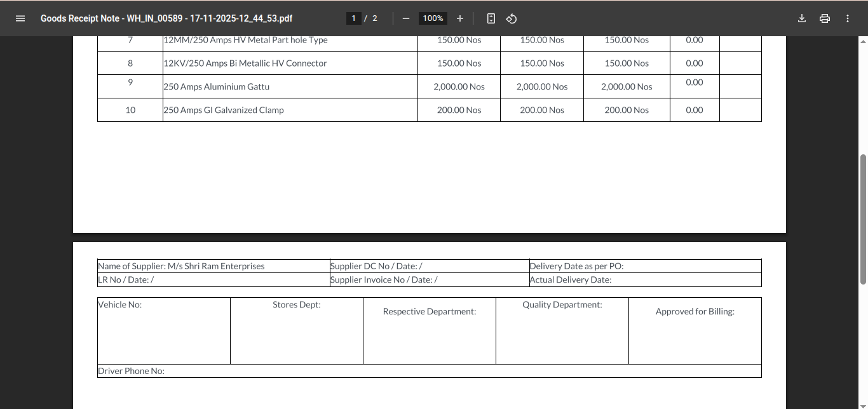Click the total page count "2"
The height and width of the screenshot is (409, 868).
(375, 18)
